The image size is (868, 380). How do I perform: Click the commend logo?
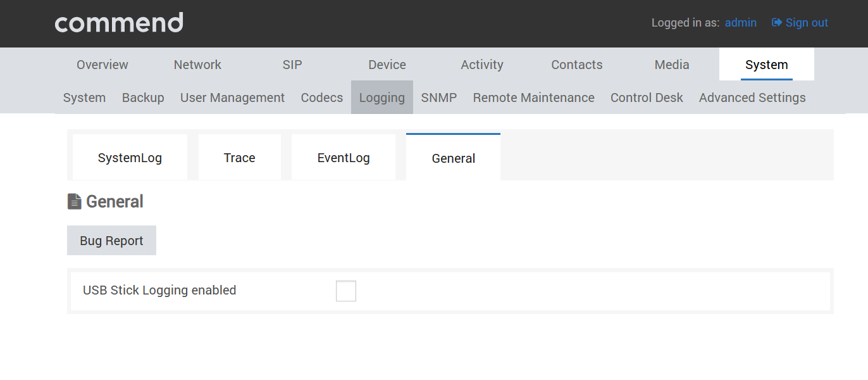click(119, 23)
